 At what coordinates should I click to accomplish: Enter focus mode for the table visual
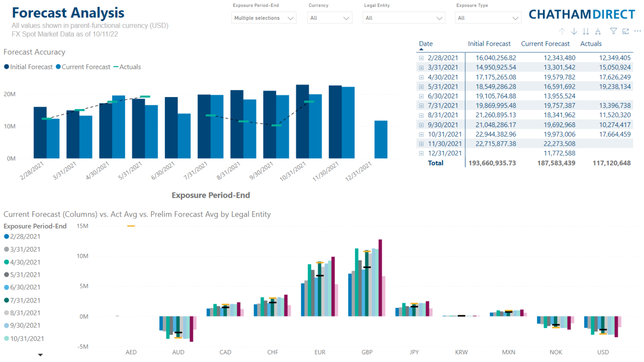(625, 31)
